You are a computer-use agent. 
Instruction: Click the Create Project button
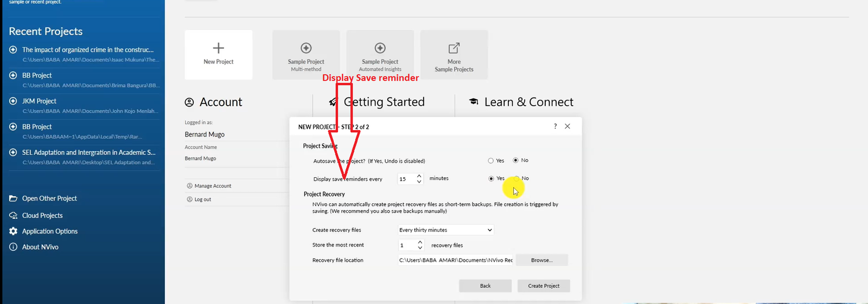point(544,286)
